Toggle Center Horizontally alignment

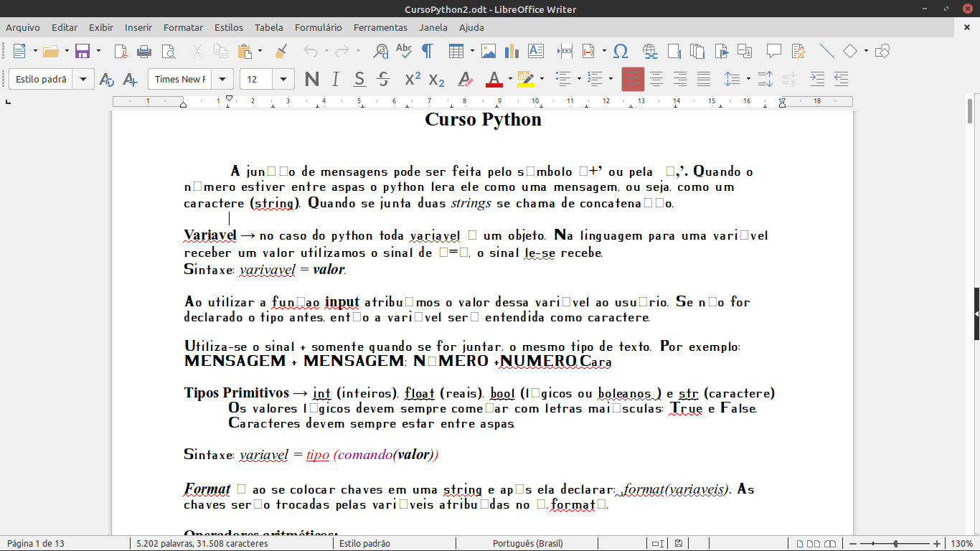coord(656,79)
